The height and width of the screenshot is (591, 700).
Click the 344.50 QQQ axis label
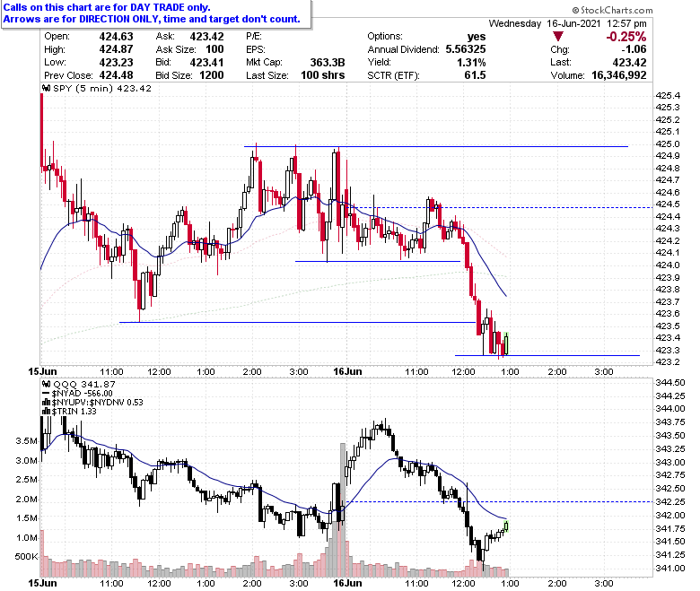[x=670, y=383]
